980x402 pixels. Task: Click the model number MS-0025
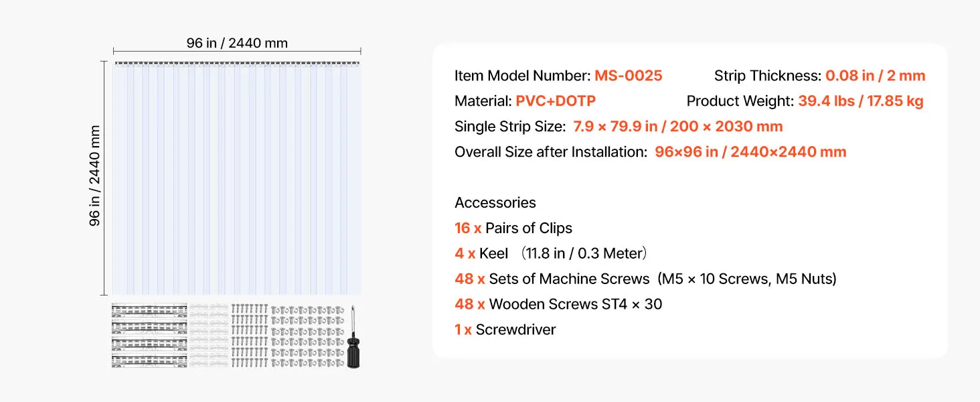[x=628, y=76]
